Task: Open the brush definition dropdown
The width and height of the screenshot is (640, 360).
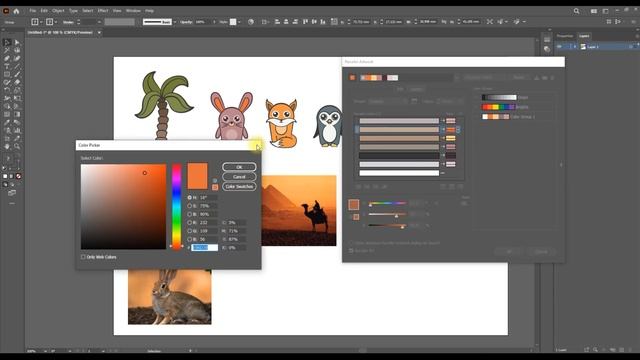Action: click(x=175, y=22)
